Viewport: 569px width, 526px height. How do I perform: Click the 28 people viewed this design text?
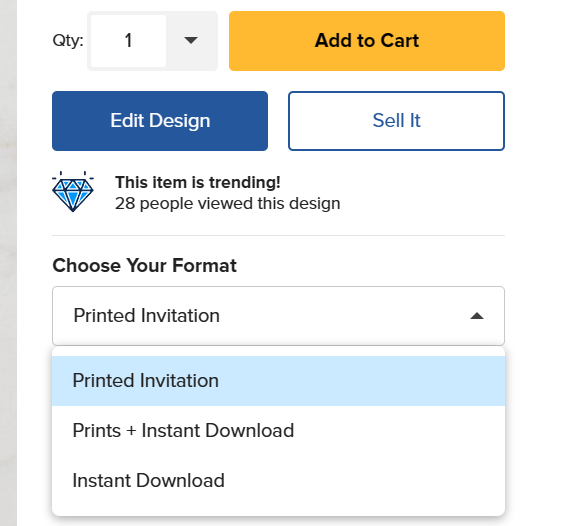(x=228, y=204)
